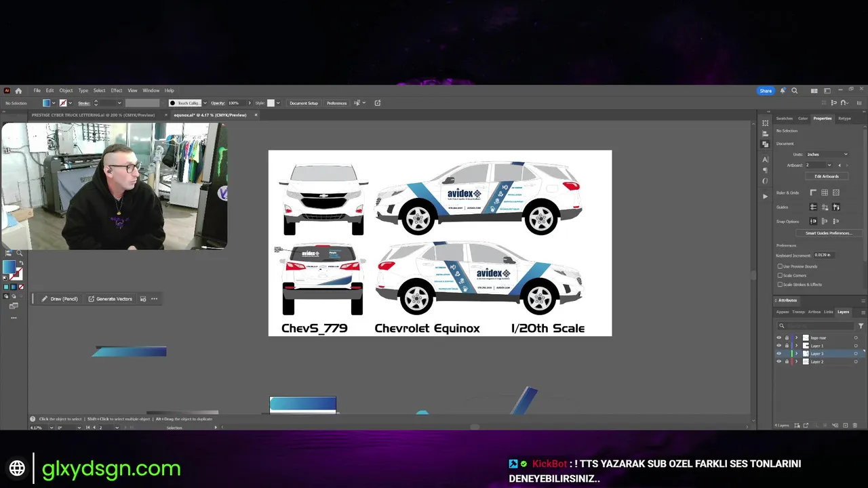This screenshot has height=488, width=868.
Task: Enable Scale Corners checkbox
Action: click(x=780, y=275)
